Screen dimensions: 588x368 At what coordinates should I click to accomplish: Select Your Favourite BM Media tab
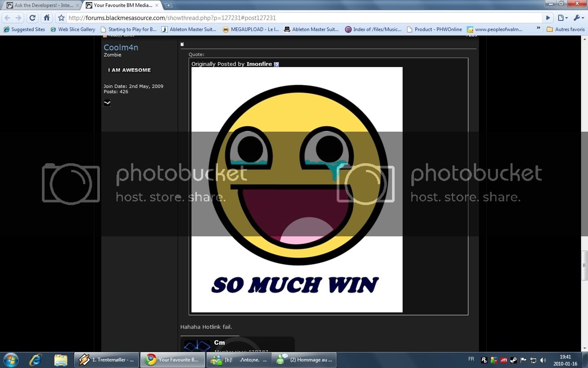tap(122, 5)
